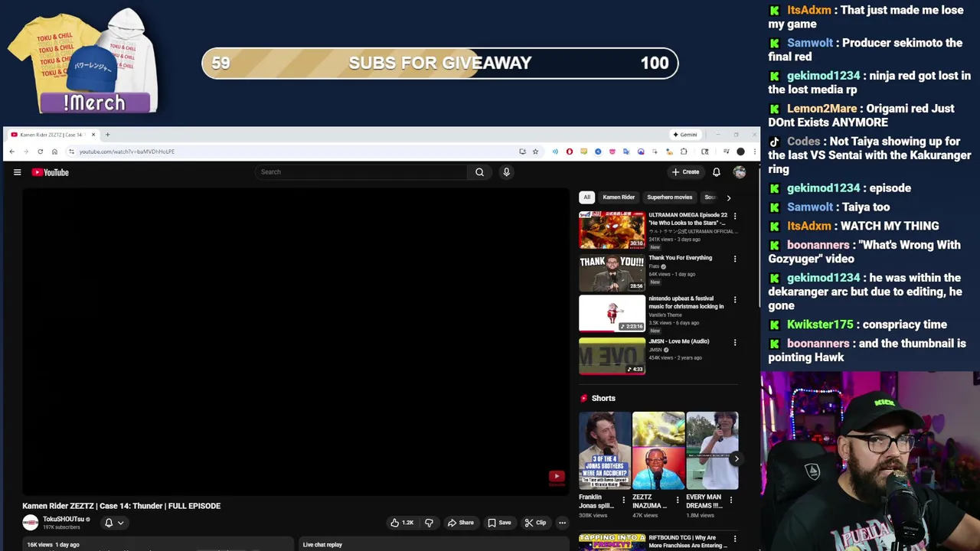Image resolution: width=980 pixels, height=551 pixels.
Task: Click the Create button
Action: pos(685,172)
